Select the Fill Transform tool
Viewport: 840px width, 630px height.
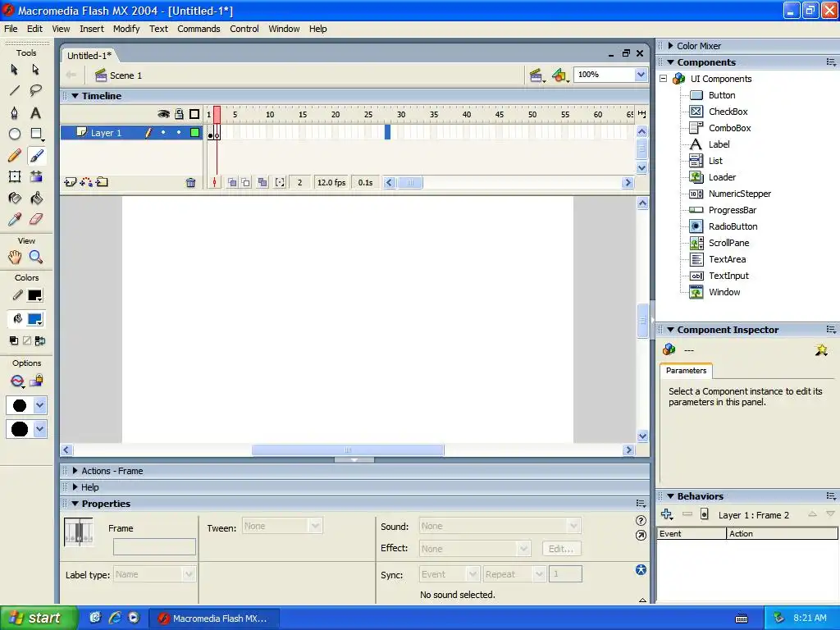[x=36, y=177]
